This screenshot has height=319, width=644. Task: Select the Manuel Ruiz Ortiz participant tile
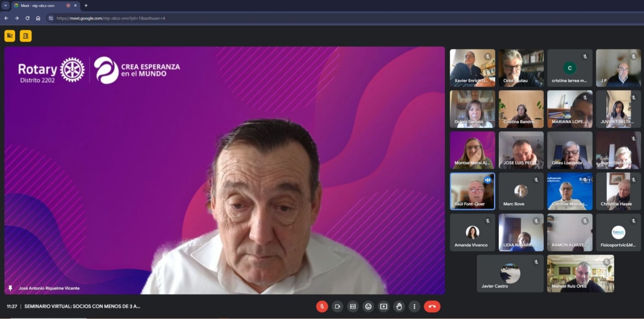point(581,273)
